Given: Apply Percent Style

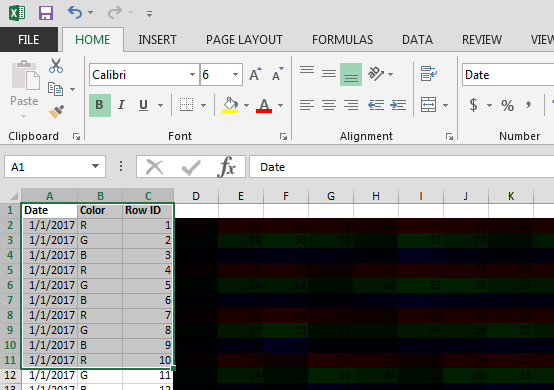Looking at the screenshot, I should [507, 105].
